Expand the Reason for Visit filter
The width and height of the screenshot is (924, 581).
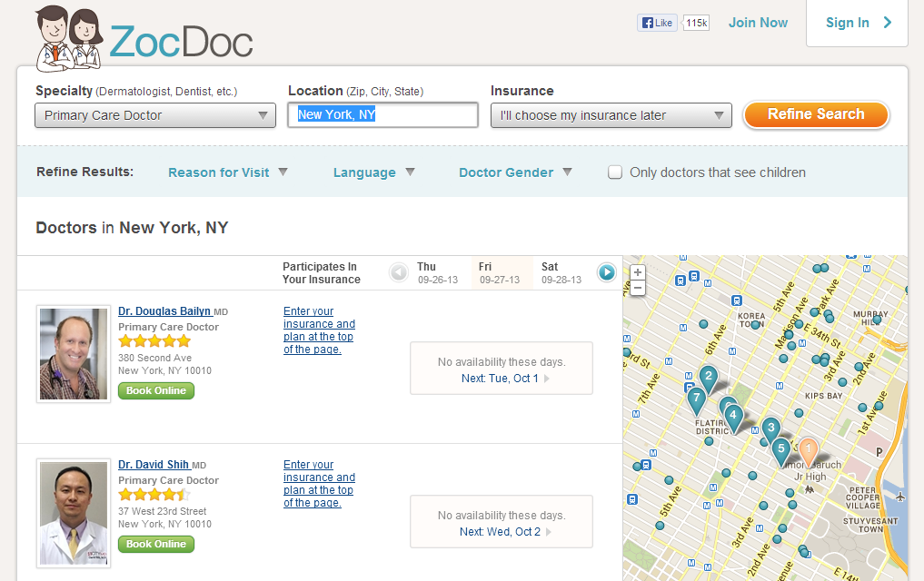[227, 172]
